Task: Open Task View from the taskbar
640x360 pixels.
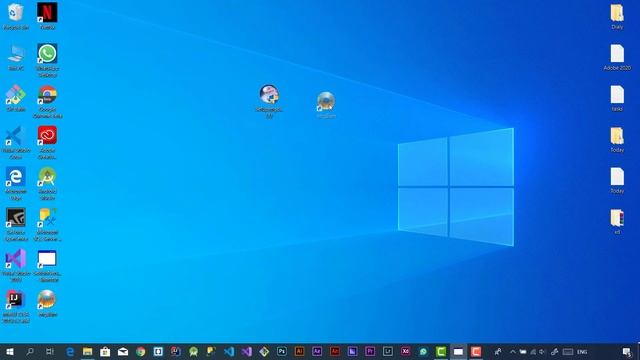Action: pos(50,351)
